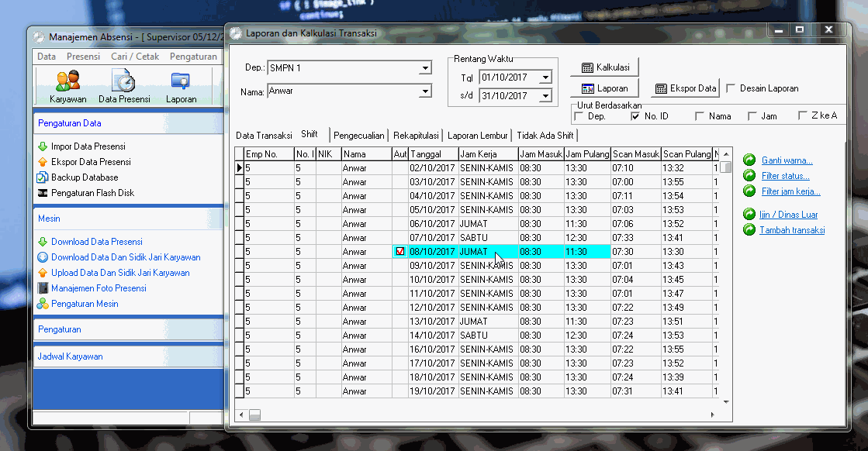
Task: Click the Impor Data Presensi link
Action: pyautogui.click(x=88, y=146)
